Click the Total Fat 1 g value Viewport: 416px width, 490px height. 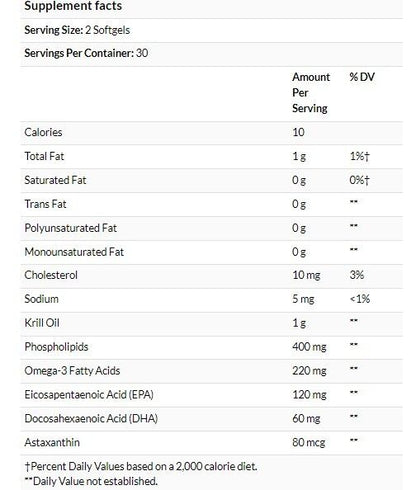coord(299,156)
